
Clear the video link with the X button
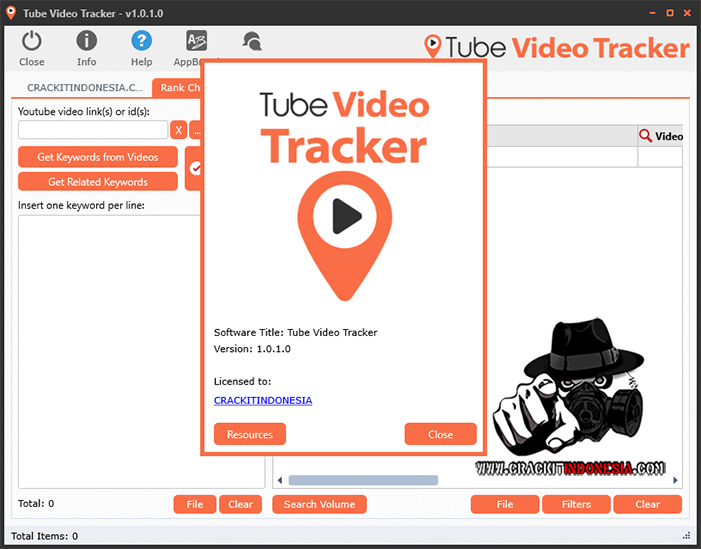pyautogui.click(x=179, y=130)
